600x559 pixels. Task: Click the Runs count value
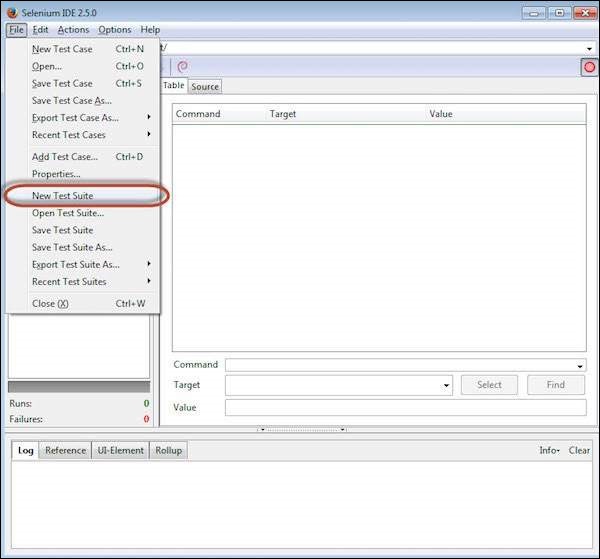(x=146, y=403)
